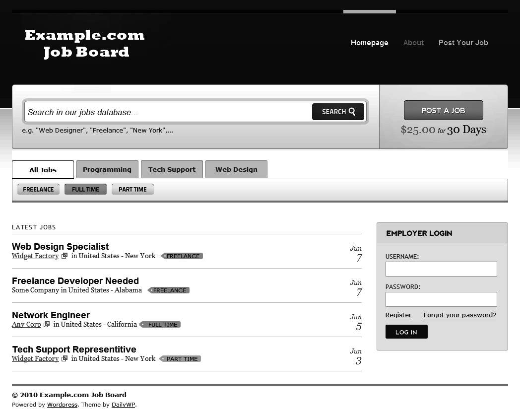Click the Part Time tag on Tech Support Representitive
The width and height of the screenshot is (520, 420).
180,358
